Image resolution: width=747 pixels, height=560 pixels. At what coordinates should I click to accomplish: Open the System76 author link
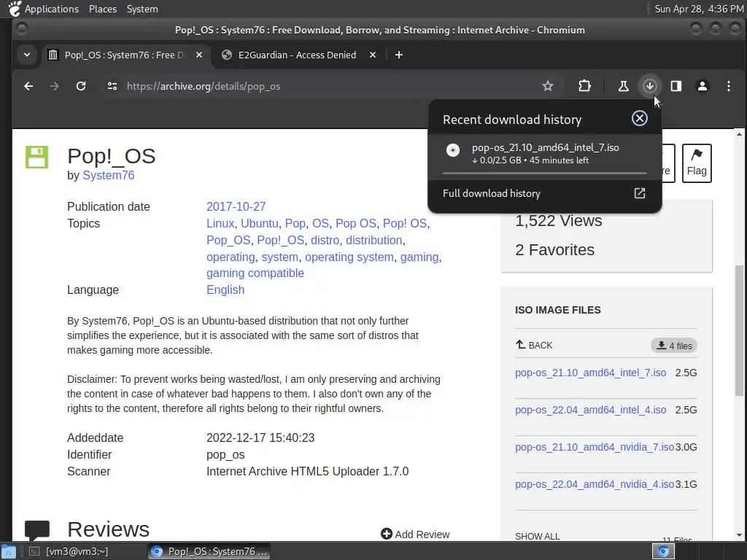[108, 175]
